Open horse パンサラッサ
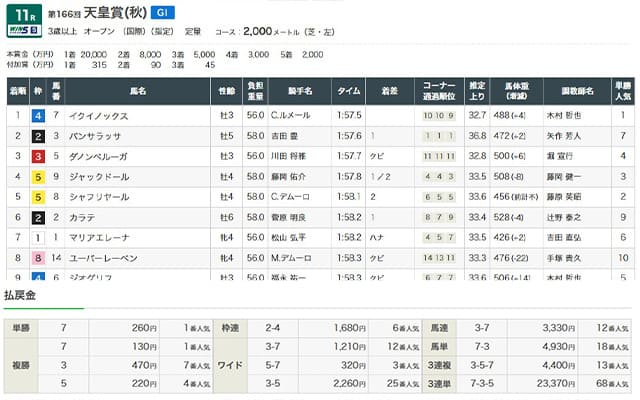Screen dimensions: 640x400 coord(95,136)
